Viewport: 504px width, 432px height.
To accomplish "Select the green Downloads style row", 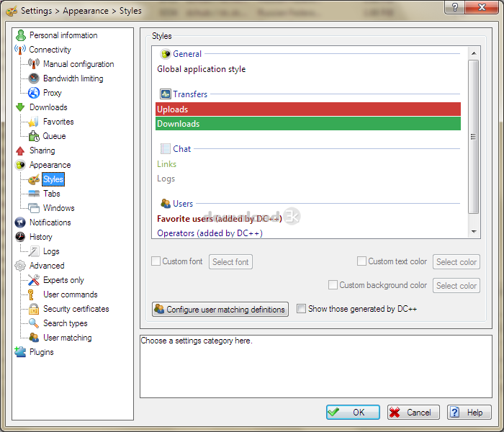I will 307,124.
